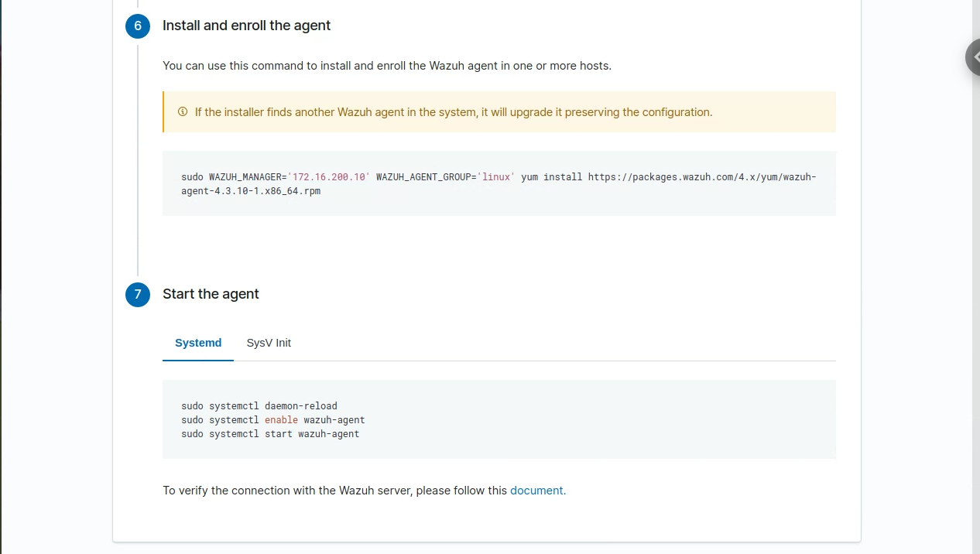Open the verification document link
The width and height of the screenshot is (980, 554).
click(538, 491)
